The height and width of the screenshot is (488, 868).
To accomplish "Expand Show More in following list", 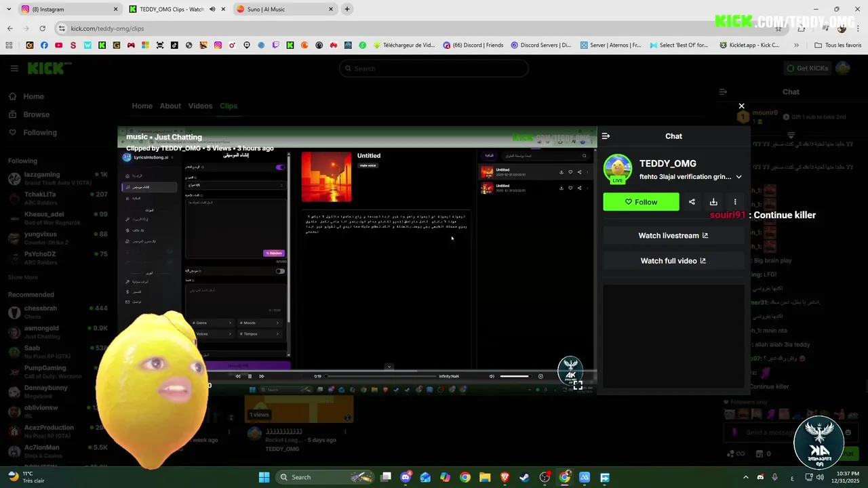I will (23, 277).
